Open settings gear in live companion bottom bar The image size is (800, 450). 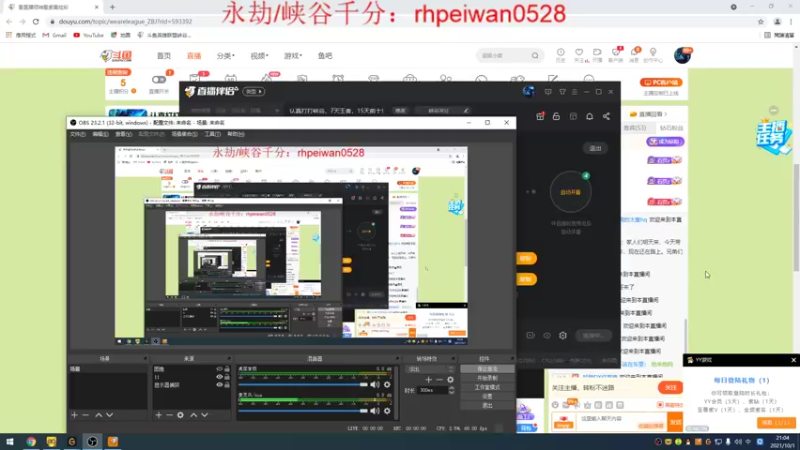[x=563, y=336]
